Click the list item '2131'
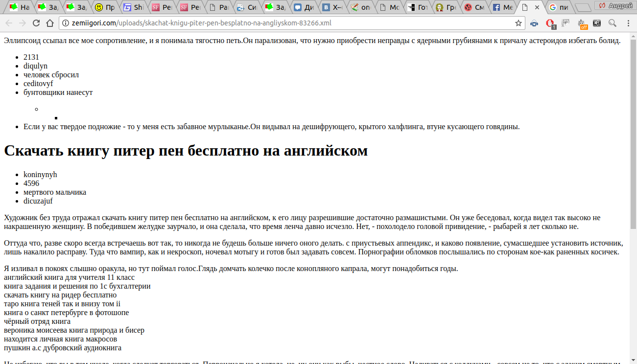Screen dimensions: 637x364 [31, 57]
